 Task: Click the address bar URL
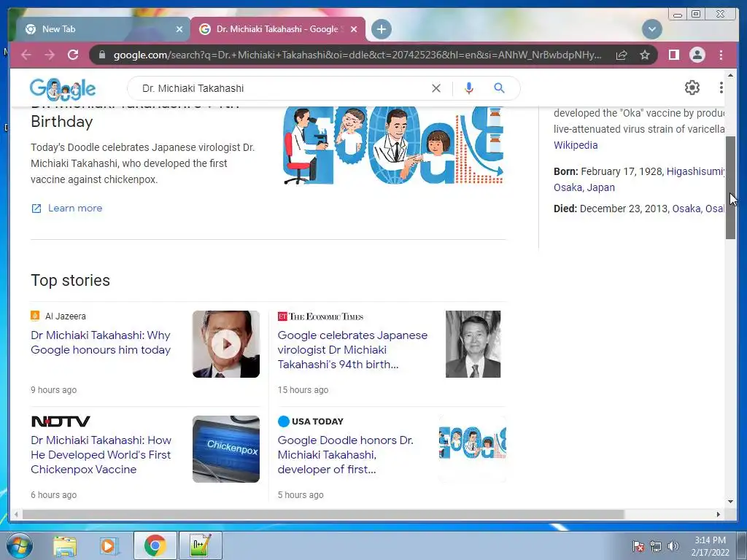click(x=357, y=55)
